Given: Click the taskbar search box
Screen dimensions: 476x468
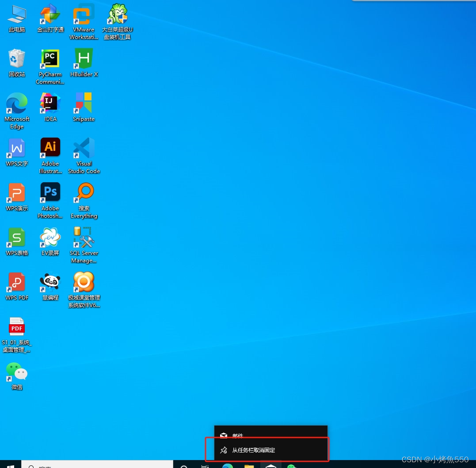Looking at the screenshot, I should click(x=97, y=465).
